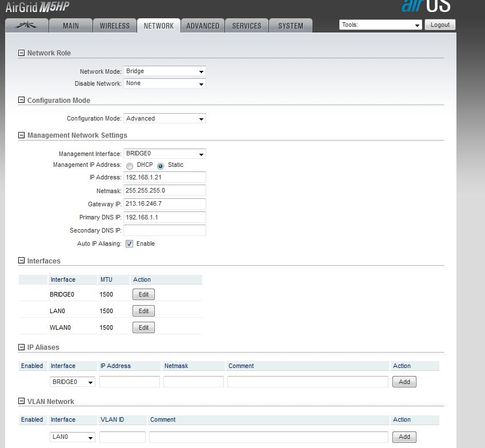
Task: Select the NETWORK tab
Action: 159,26
